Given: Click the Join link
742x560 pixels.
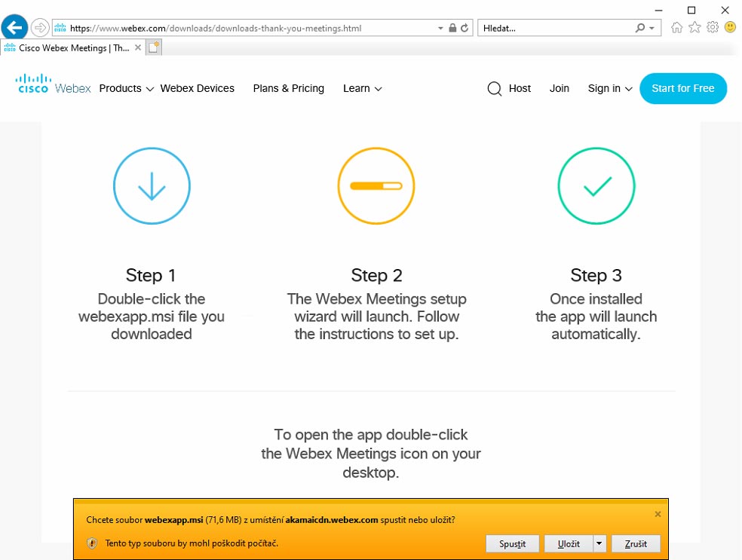Looking at the screenshot, I should [x=560, y=88].
